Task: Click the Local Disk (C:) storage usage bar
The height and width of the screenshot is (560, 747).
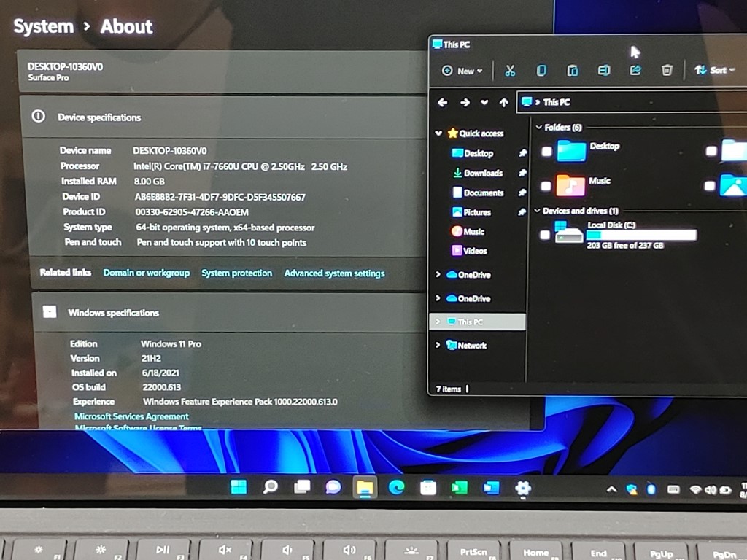Action: [x=641, y=235]
